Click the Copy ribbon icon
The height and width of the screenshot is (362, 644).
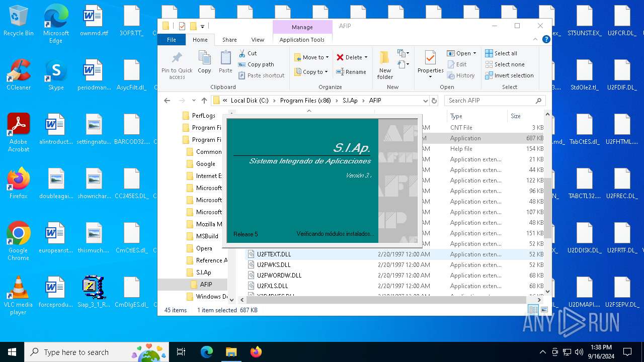pos(204,62)
